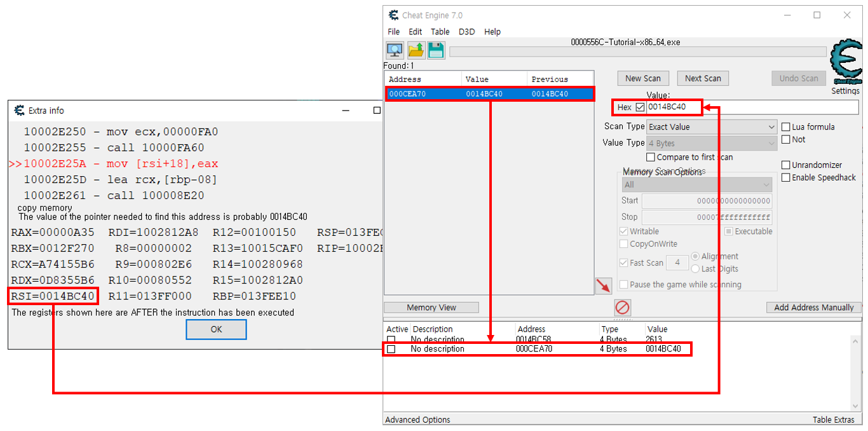Open Table Extras
Screen dimensions: 868x431
834,420
